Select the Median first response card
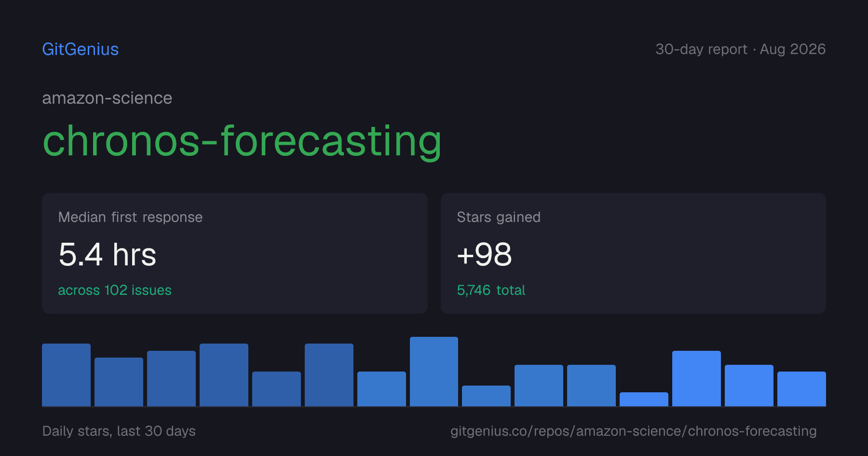The width and height of the screenshot is (868, 456). (235, 253)
